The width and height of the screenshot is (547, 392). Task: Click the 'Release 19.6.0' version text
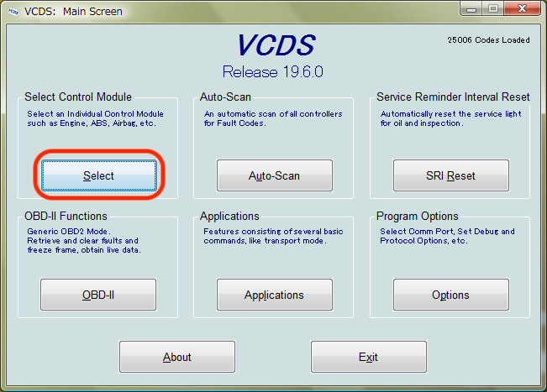click(273, 72)
